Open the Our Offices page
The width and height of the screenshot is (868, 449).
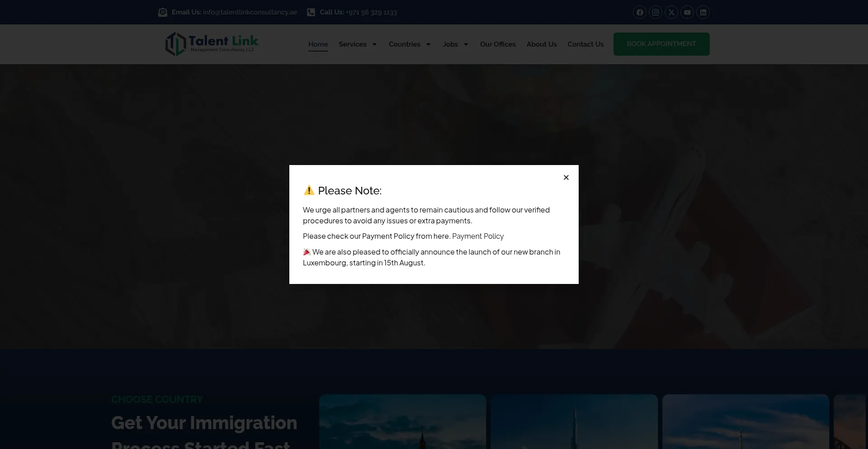(x=498, y=44)
